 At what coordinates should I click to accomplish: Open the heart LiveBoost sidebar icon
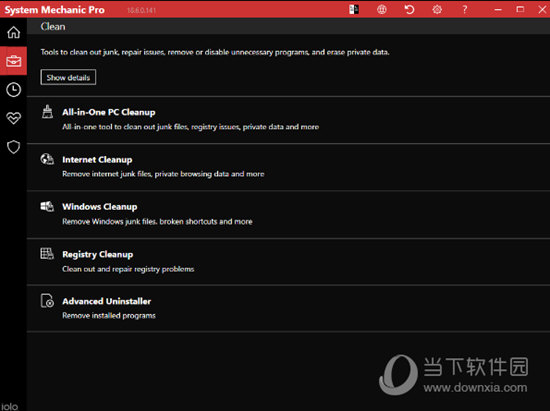(x=13, y=118)
